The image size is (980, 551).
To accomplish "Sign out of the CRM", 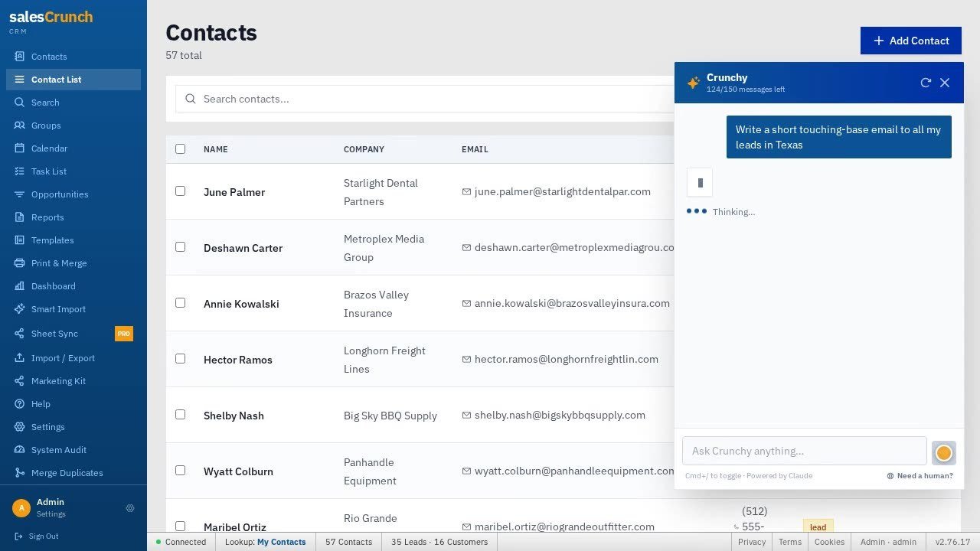I will click(37, 536).
